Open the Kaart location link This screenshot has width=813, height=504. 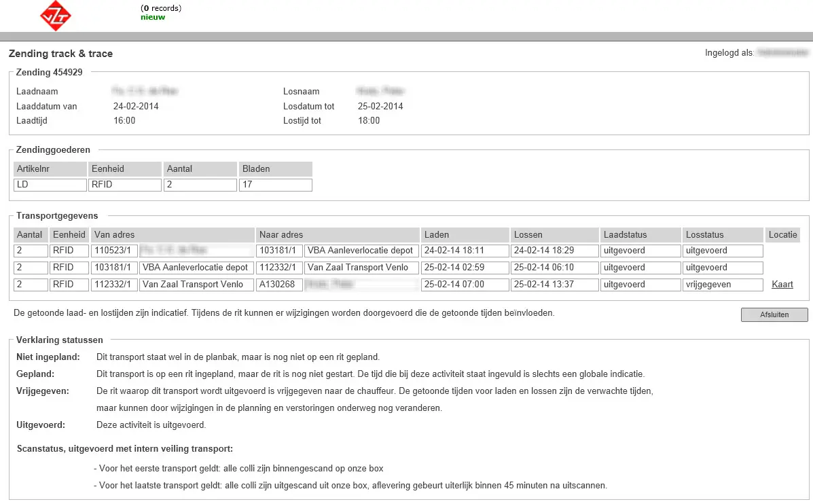coord(782,285)
